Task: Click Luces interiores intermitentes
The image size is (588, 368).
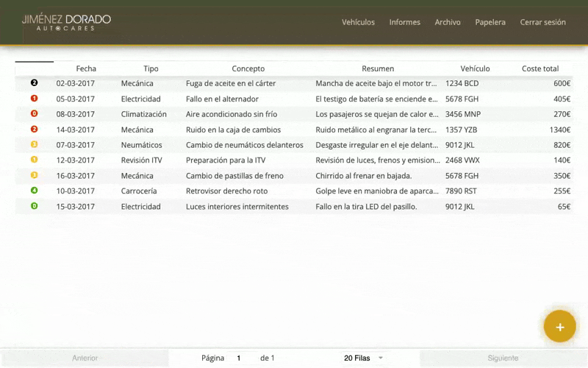Action: [237, 207]
